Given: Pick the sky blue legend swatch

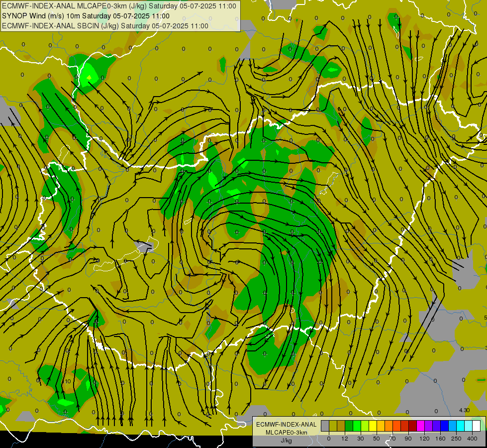Looking at the screenshot, I should pos(453,426).
